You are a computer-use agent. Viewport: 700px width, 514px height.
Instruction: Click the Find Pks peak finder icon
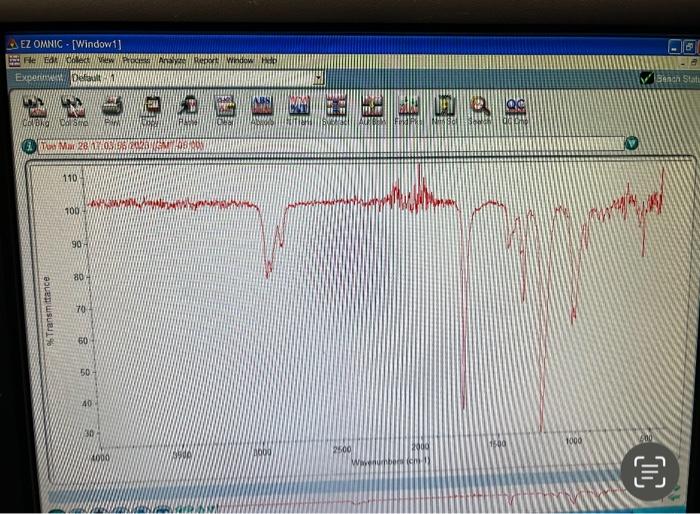tap(408, 111)
